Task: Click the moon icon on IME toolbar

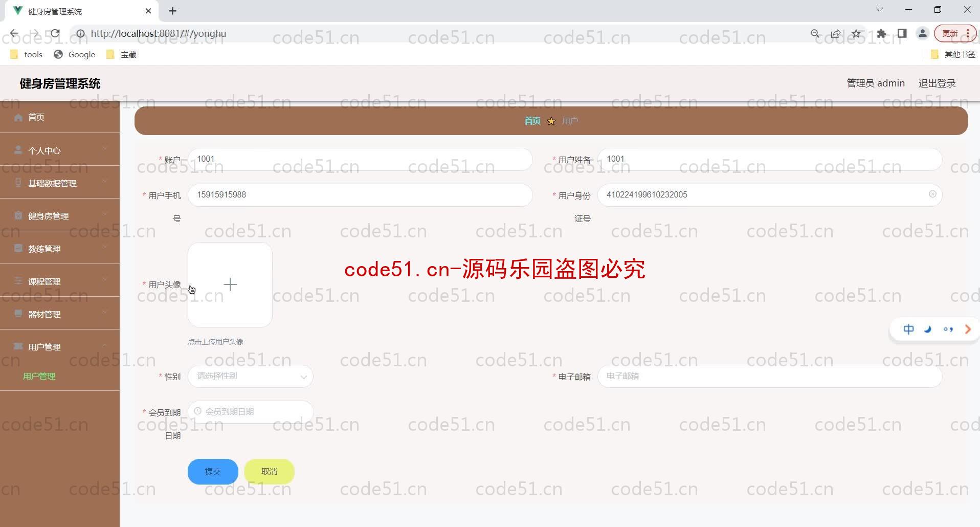Action: click(x=928, y=329)
